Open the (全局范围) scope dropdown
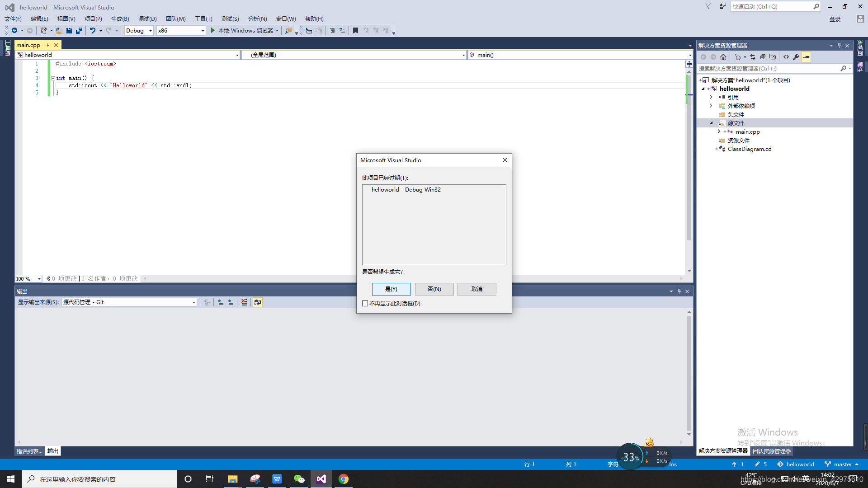Image resolution: width=868 pixels, height=488 pixels. point(354,55)
